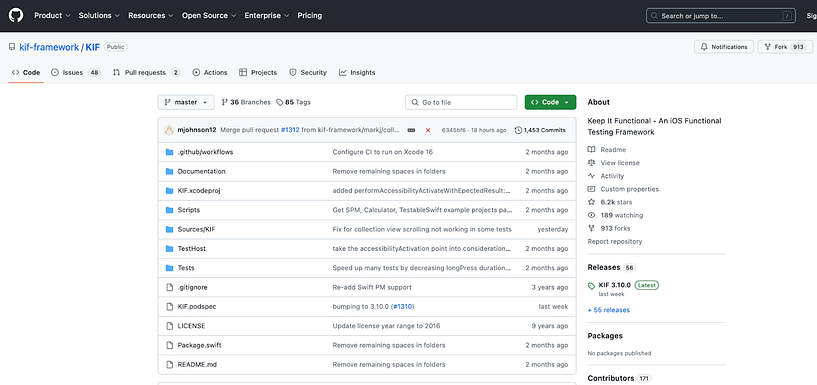This screenshot has width=817, height=385.
Task: Open the Sources/KIF folder
Action: tap(196, 229)
